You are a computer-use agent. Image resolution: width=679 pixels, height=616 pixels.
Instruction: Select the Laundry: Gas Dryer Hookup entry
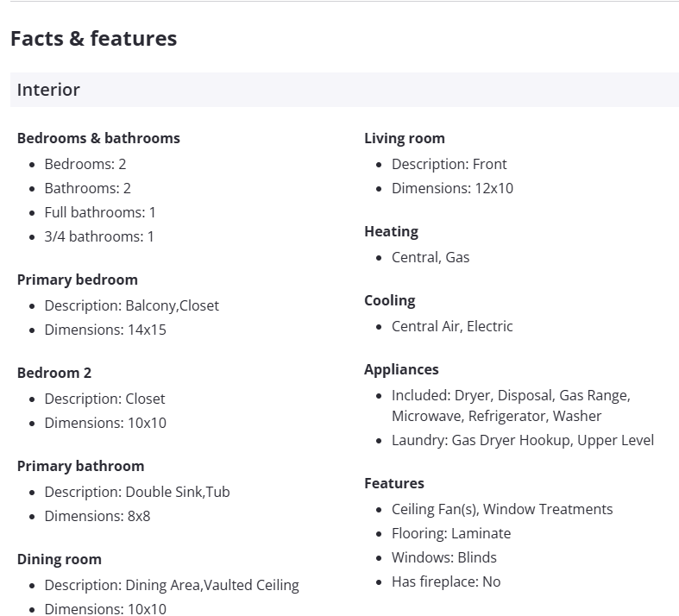click(522, 440)
